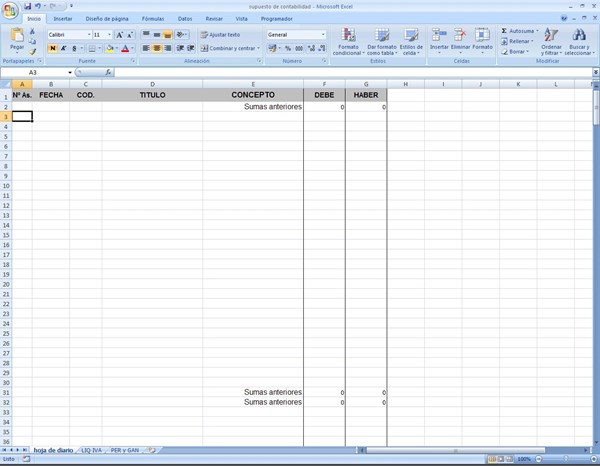The image size is (600, 466).
Task: Toggle center horizontal alignment
Action: 157,48
